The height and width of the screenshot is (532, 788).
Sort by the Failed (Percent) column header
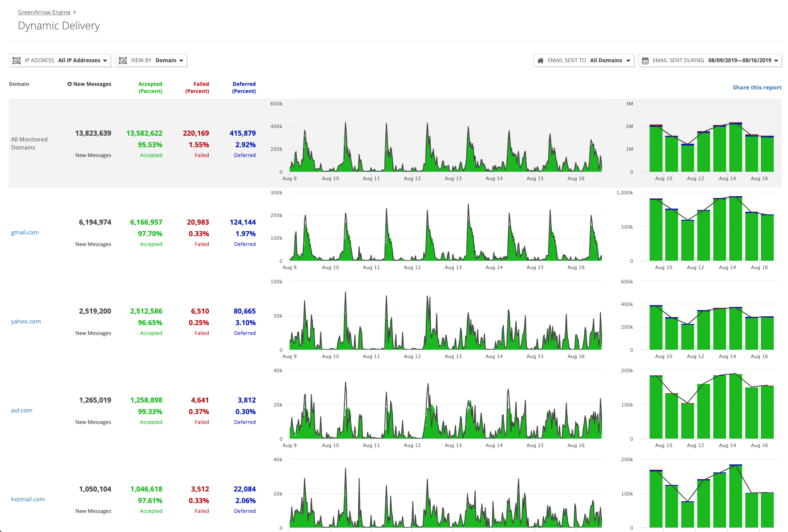click(x=197, y=87)
